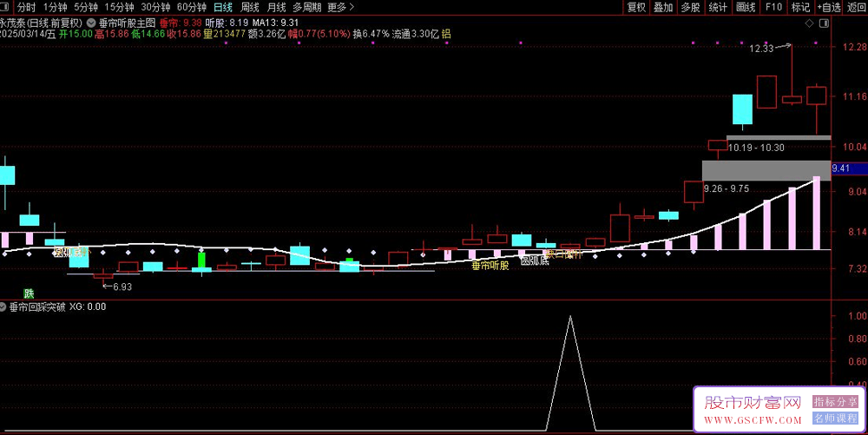Open the WWW.GSCFW.COM website link
This screenshot has width=868, height=435.
(753, 420)
